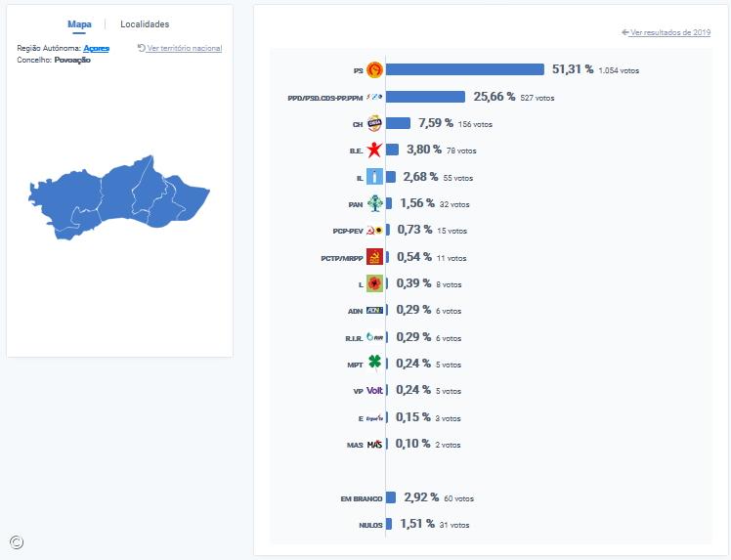Click the IL party blue logo

373,177
